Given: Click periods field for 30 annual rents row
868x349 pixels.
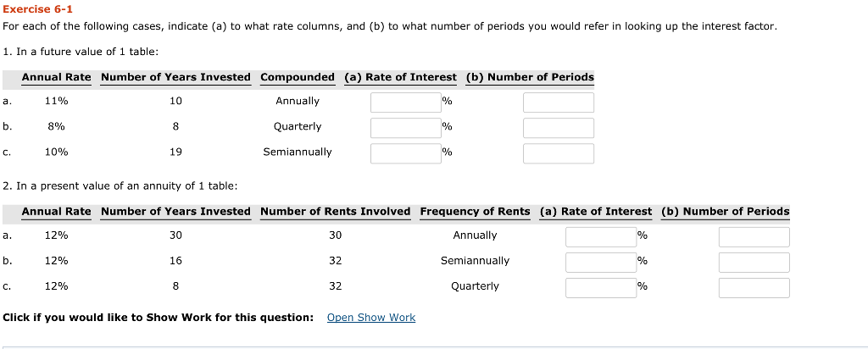Looking at the screenshot, I should coord(754,236).
